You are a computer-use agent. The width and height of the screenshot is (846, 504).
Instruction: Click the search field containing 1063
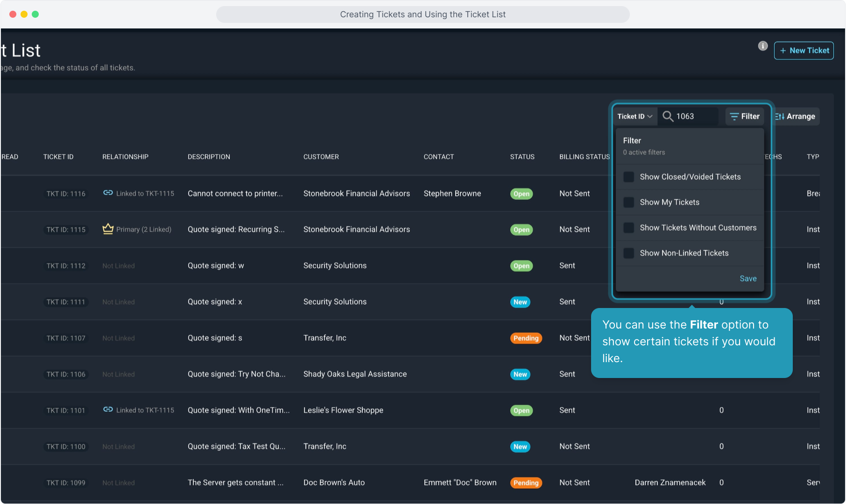pos(696,116)
